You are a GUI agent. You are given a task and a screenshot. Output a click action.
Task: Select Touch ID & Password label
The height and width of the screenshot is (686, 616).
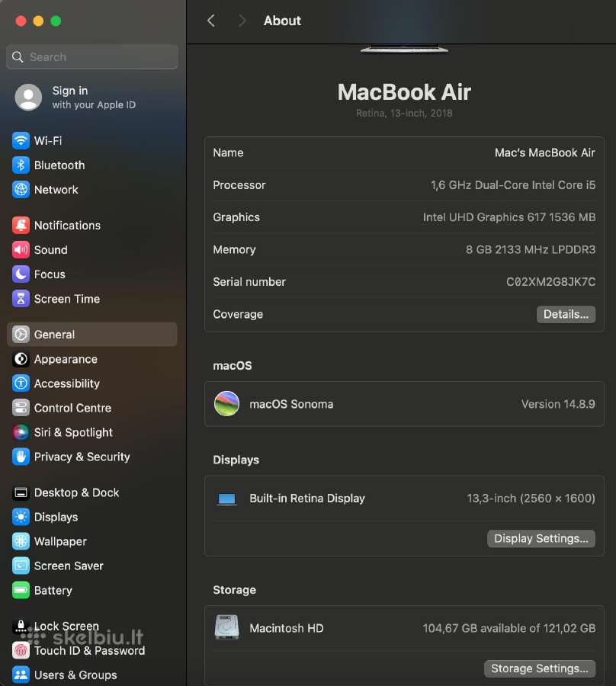click(89, 651)
